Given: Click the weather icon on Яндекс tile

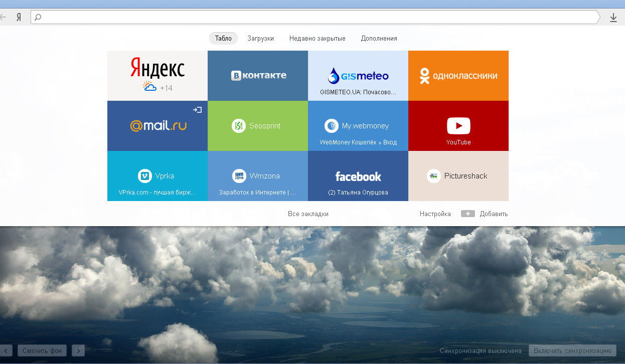Looking at the screenshot, I should (149, 86).
